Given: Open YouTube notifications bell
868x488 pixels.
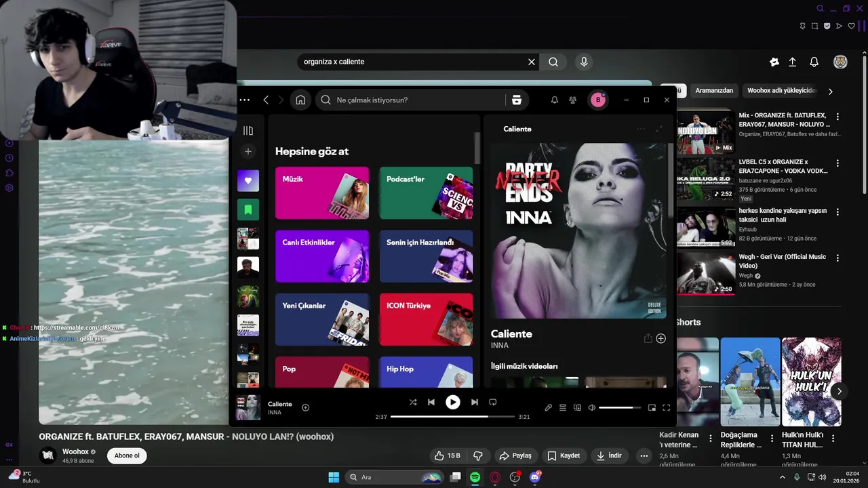Looking at the screenshot, I should [x=814, y=62].
